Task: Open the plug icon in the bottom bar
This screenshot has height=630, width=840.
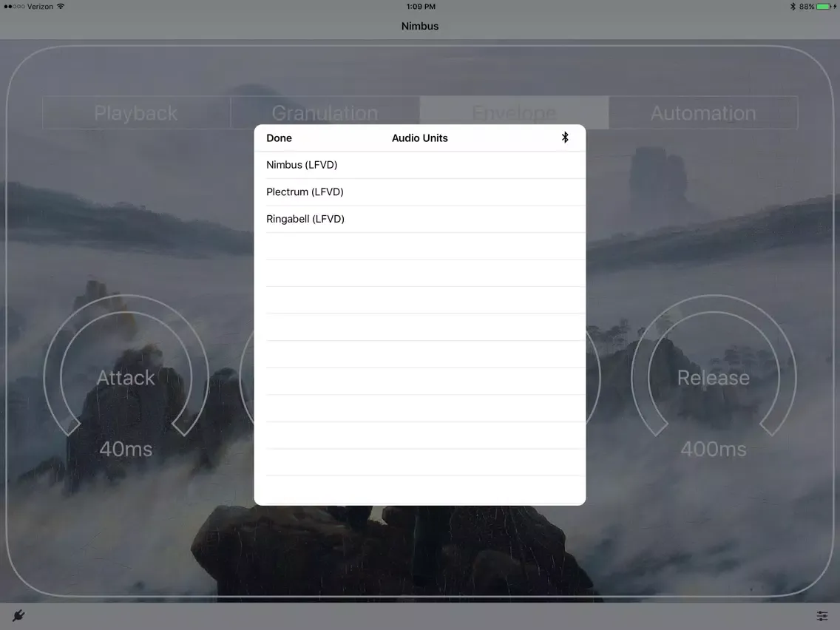Action: [18, 615]
